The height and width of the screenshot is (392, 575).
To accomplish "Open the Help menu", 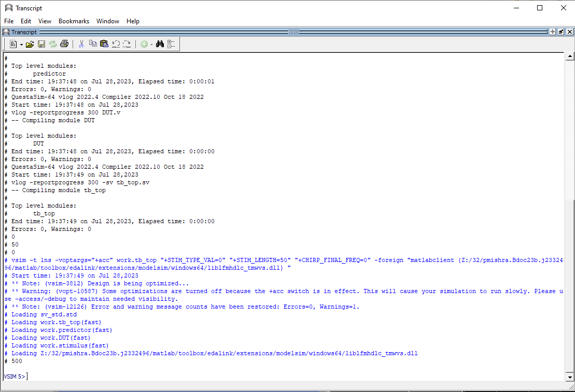I will 133,21.
